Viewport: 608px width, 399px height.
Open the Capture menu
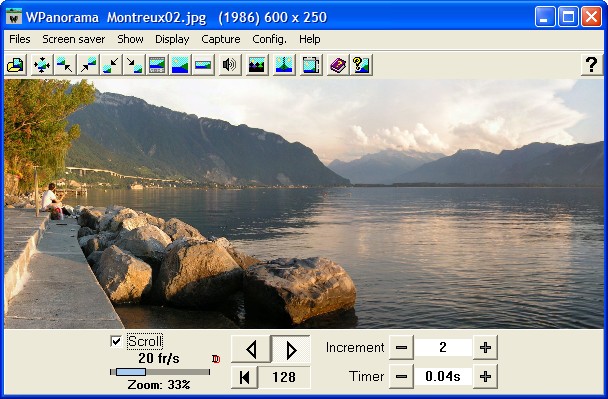pos(221,39)
